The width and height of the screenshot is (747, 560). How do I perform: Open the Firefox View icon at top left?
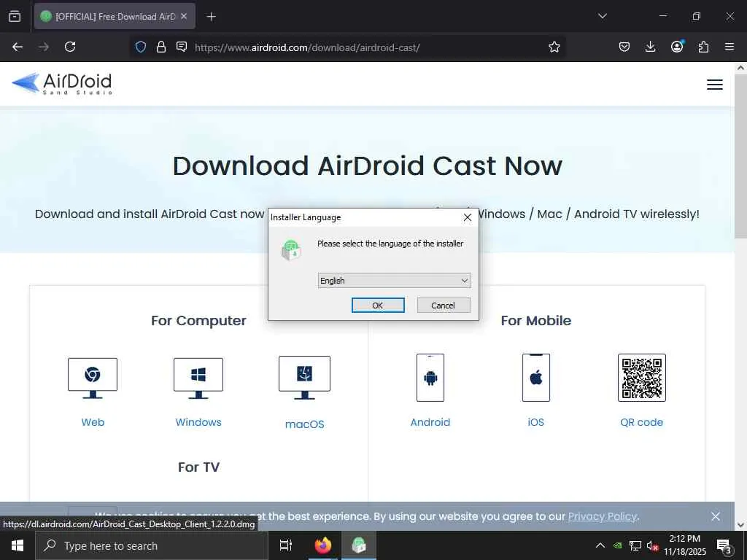[x=15, y=16]
